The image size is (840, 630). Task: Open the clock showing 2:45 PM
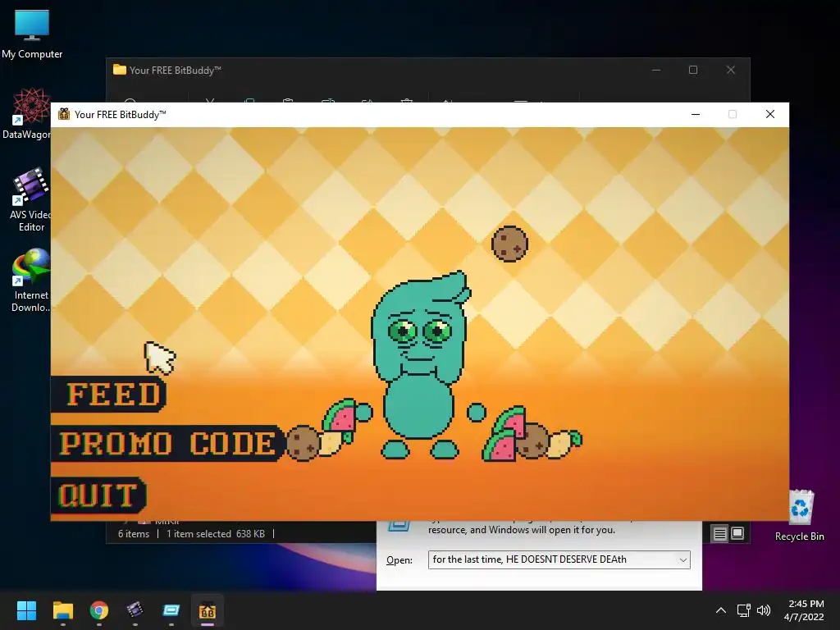click(804, 610)
